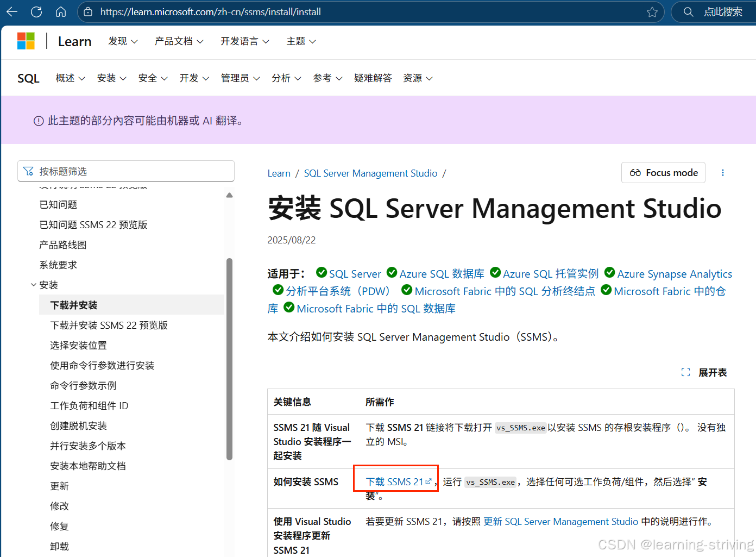Click the filter icon in title filter box
Viewport: 756px width, 557px height.
coord(28,171)
